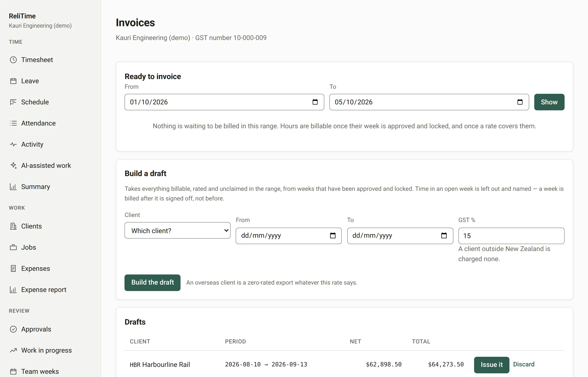The width and height of the screenshot is (588, 377).
Task: Open calendar picker for Ready to invoice From date
Action: [x=315, y=102]
